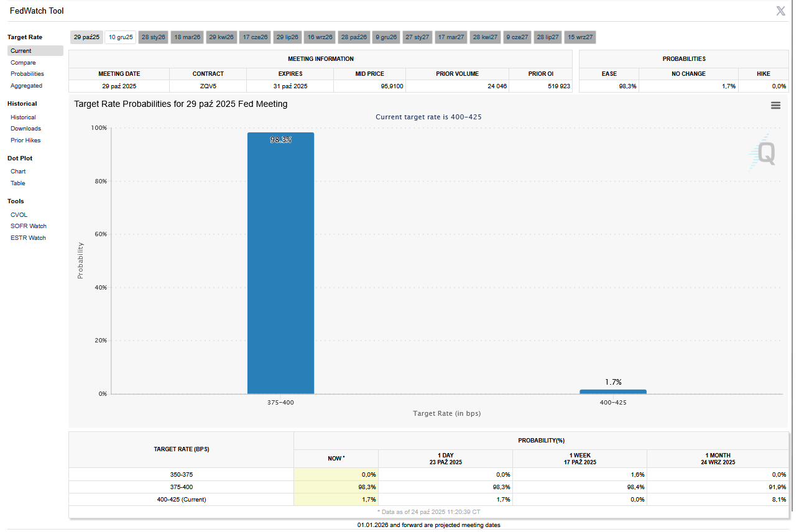799x532 pixels.
Task: Select Current in the Target Rate sidebar
Action: point(21,51)
